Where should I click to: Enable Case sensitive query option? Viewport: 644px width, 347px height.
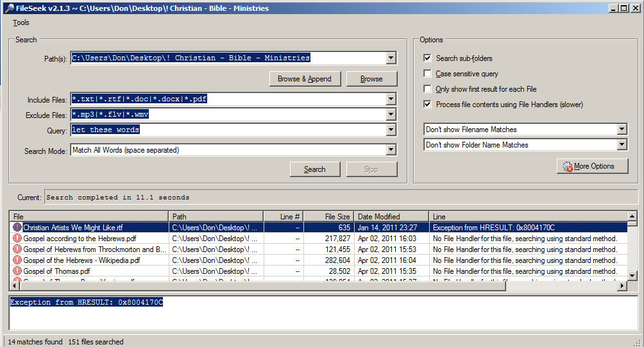(428, 74)
